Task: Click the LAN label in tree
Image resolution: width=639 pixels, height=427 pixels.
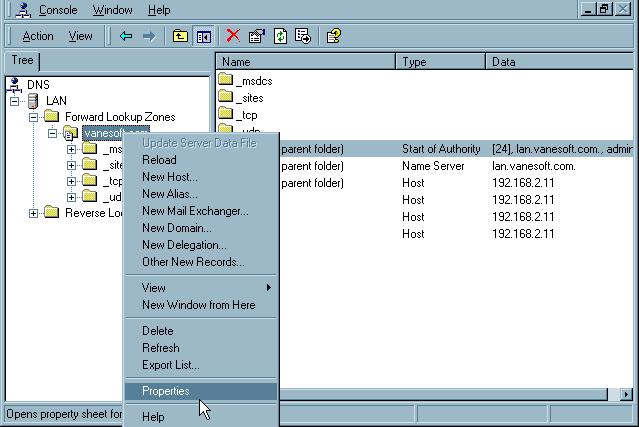Action: pos(56,101)
